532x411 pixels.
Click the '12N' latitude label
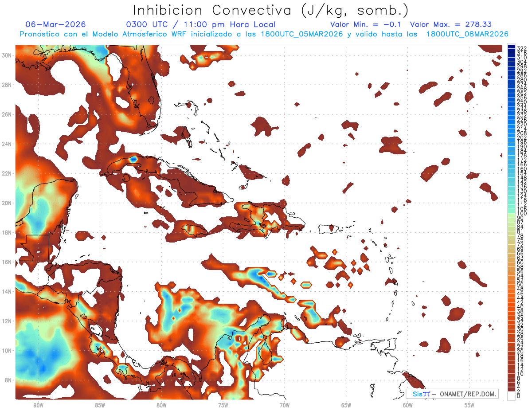click(x=7, y=321)
